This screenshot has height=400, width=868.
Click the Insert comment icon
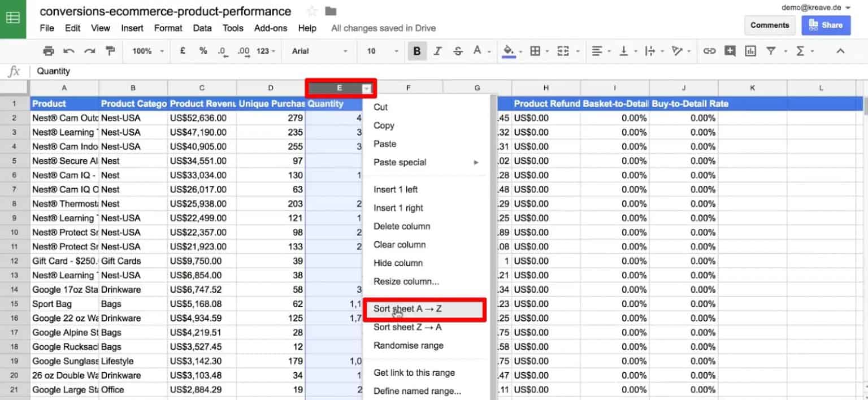point(730,51)
